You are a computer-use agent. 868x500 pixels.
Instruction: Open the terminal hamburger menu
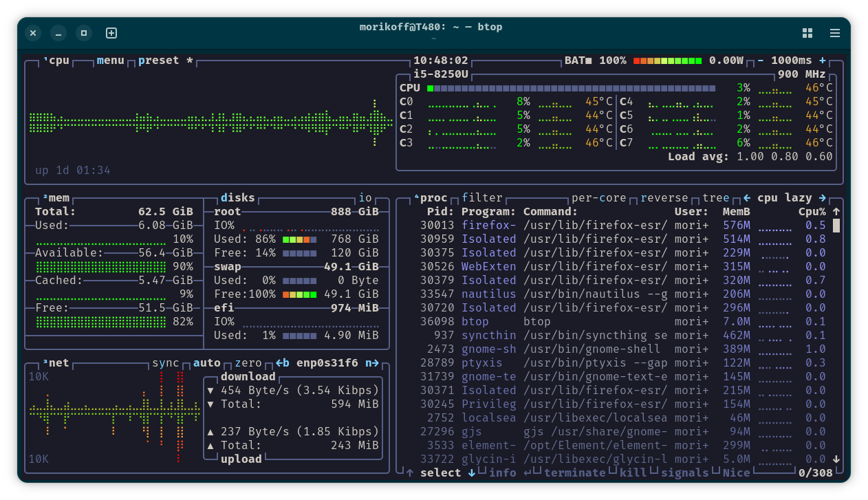tap(835, 33)
